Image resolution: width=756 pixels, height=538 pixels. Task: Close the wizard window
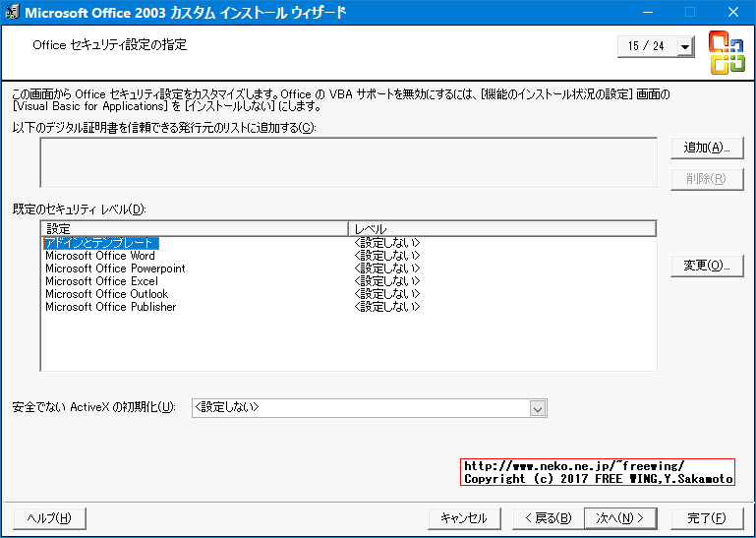pyautogui.click(x=733, y=12)
